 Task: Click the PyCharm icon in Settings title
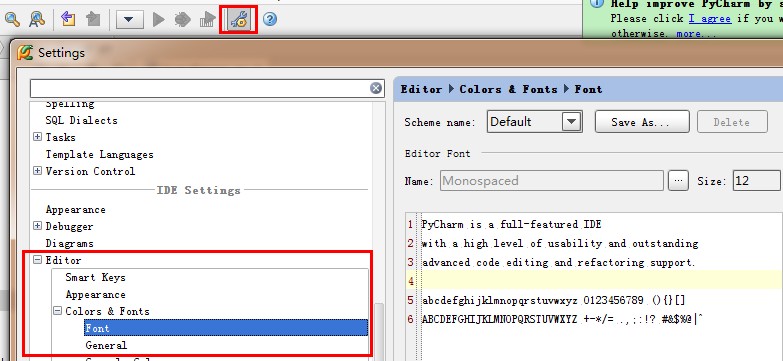point(25,52)
